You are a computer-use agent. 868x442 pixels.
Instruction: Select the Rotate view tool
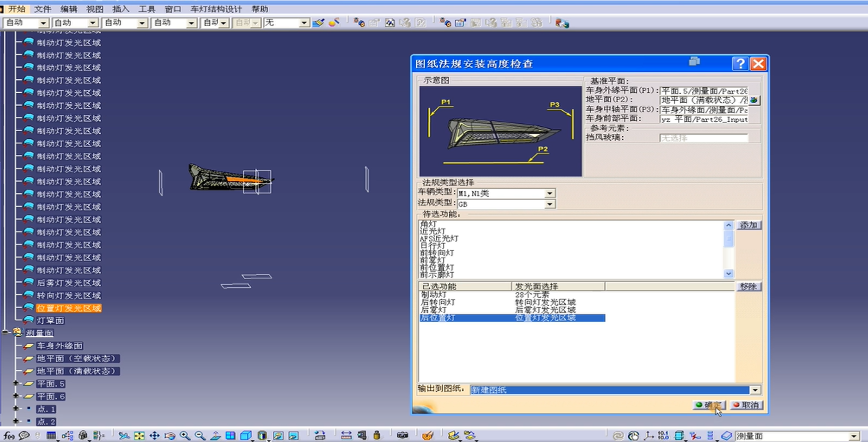pos(170,435)
